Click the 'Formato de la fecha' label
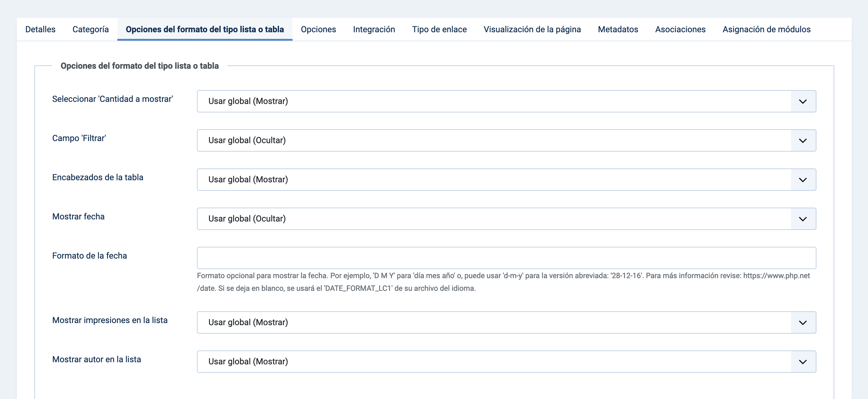The height and width of the screenshot is (399, 868). (x=90, y=256)
